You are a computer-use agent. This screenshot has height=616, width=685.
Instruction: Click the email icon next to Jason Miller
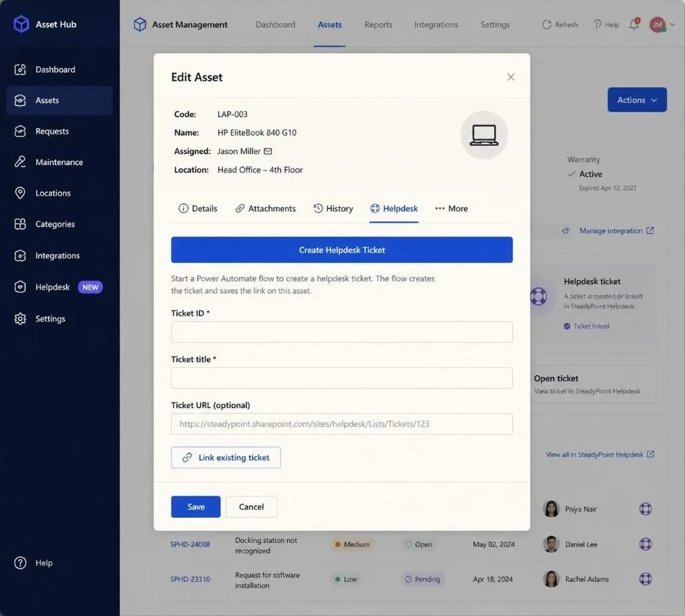click(x=268, y=151)
